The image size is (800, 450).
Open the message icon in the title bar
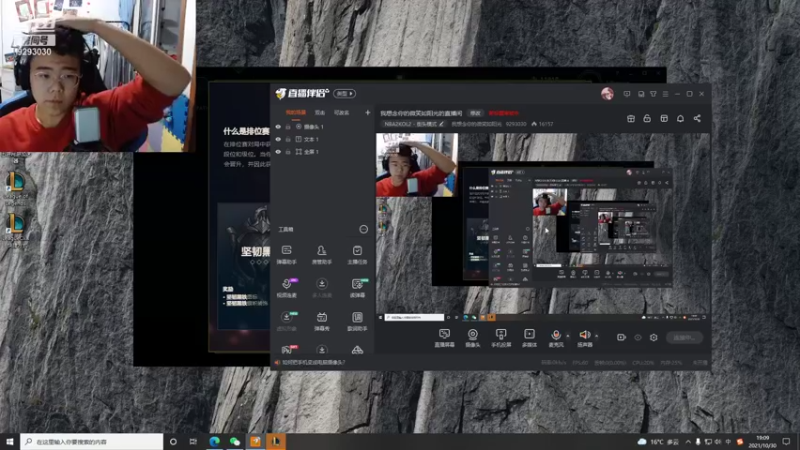coord(627,94)
